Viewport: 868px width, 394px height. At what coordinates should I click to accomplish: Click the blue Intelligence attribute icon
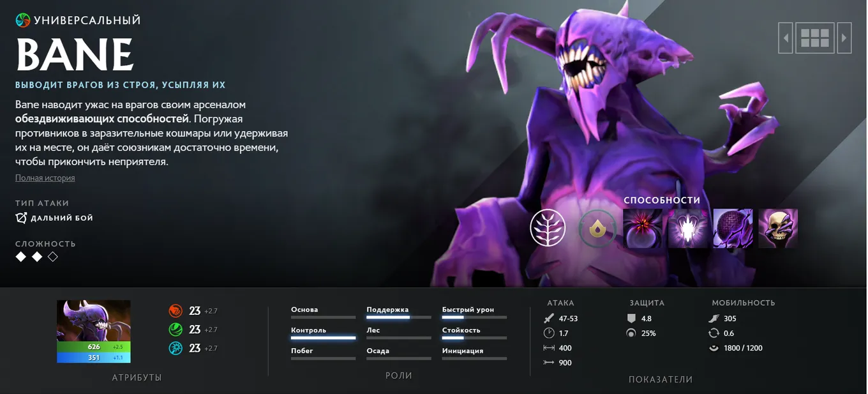pyautogui.click(x=176, y=348)
